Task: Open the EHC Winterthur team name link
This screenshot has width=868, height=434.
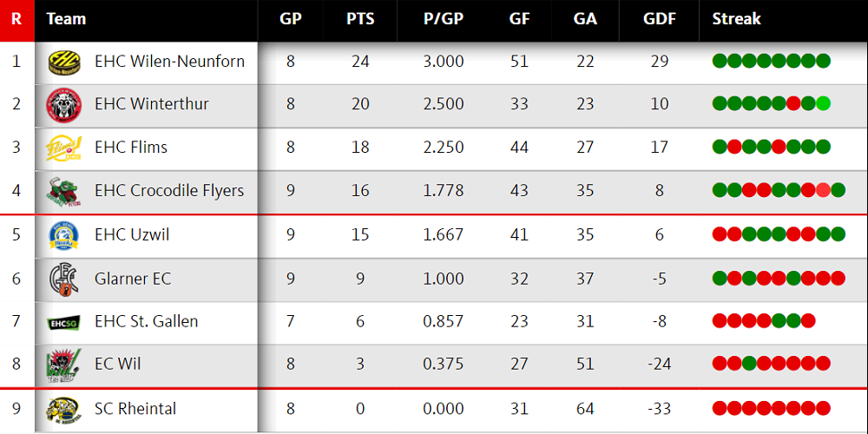Action: (x=152, y=104)
